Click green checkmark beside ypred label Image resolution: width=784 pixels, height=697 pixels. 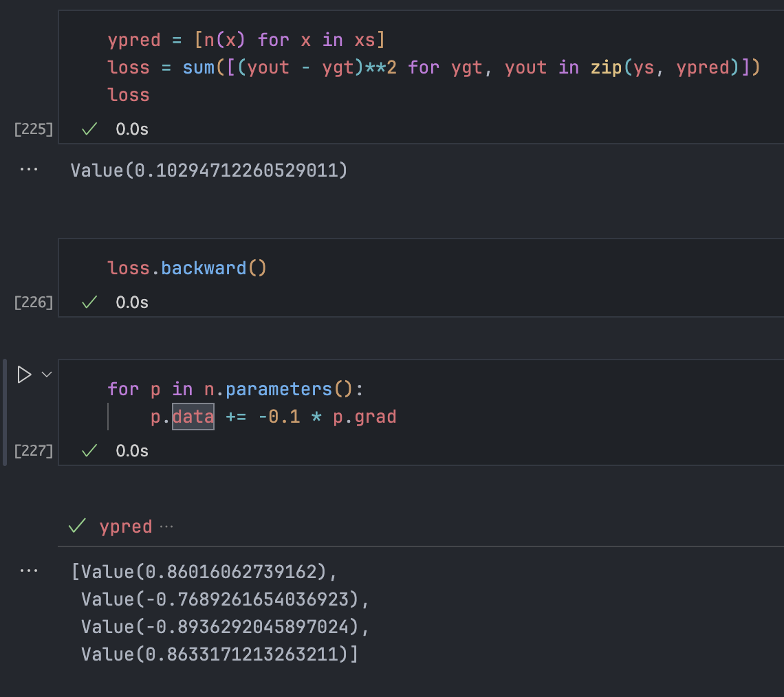pyautogui.click(x=77, y=527)
